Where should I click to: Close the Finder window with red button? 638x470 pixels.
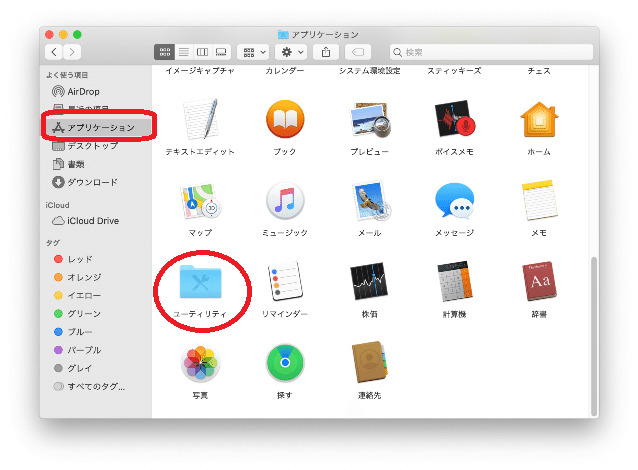pos(49,35)
